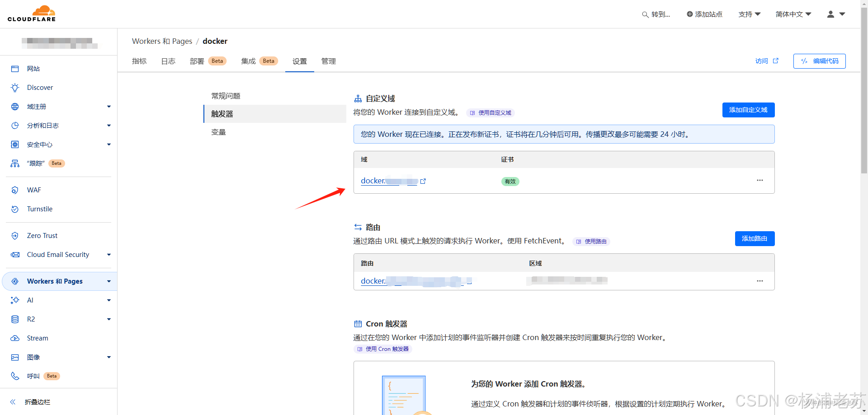Click the page vertical scrollbar
Screen dimensions: 868x415
tap(864, 90)
